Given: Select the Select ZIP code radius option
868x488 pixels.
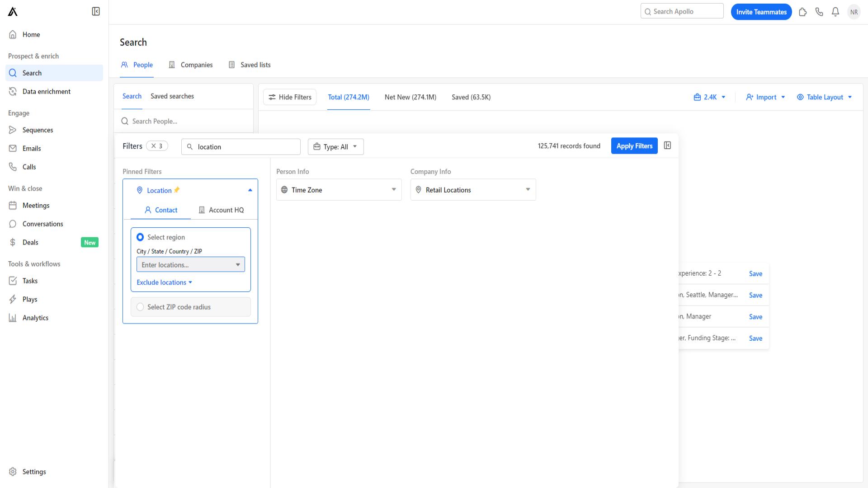Looking at the screenshot, I should (141, 307).
